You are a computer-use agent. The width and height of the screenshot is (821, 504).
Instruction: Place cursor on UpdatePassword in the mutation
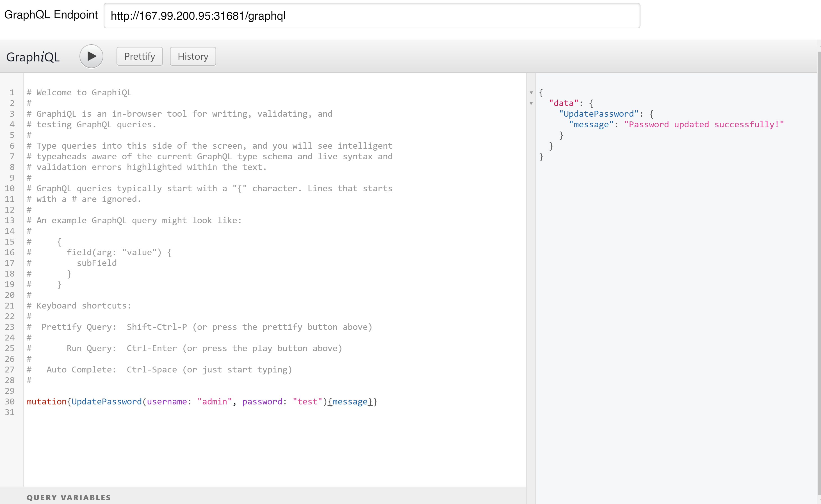pos(107,402)
